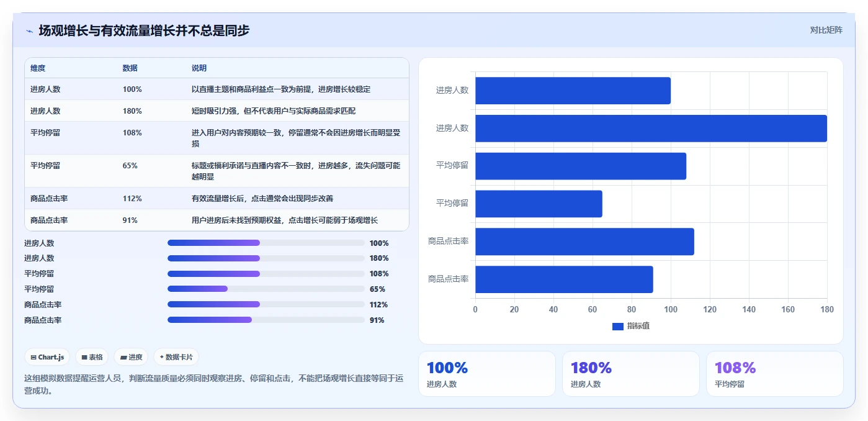Click the 说明 column header
The height and width of the screenshot is (421, 868).
tap(199, 68)
